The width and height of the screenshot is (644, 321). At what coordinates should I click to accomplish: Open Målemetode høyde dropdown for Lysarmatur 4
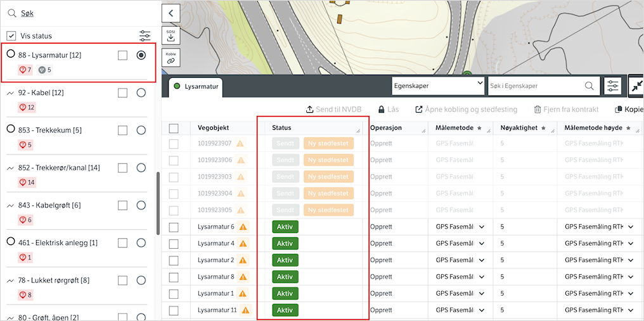(631, 244)
